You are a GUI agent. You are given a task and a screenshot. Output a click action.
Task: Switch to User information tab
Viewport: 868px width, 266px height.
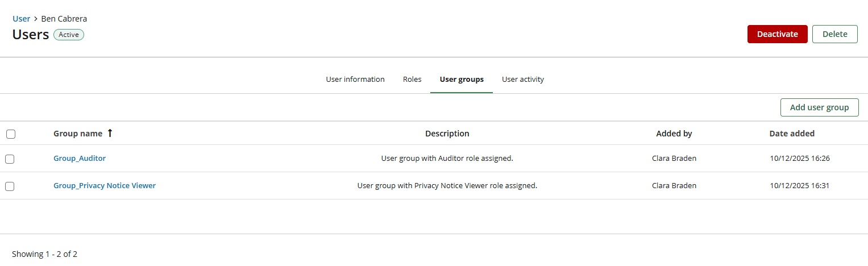[355, 79]
